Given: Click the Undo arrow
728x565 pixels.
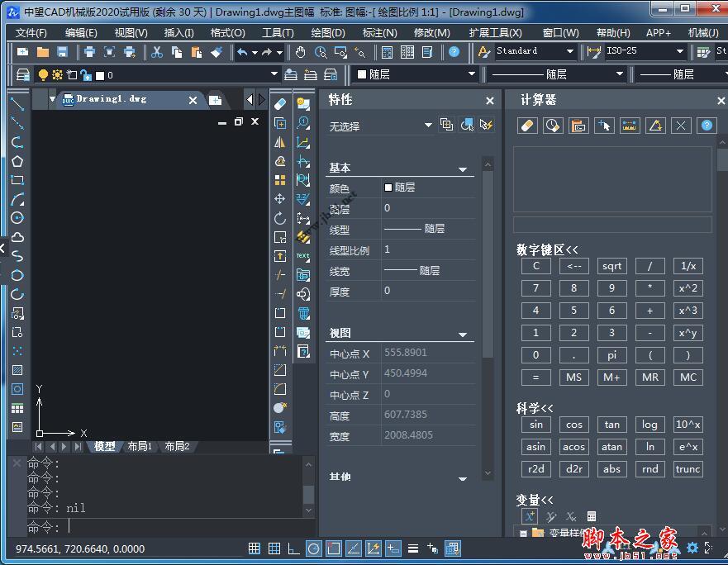Looking at the screenshot, I should (x=242, y=52).
